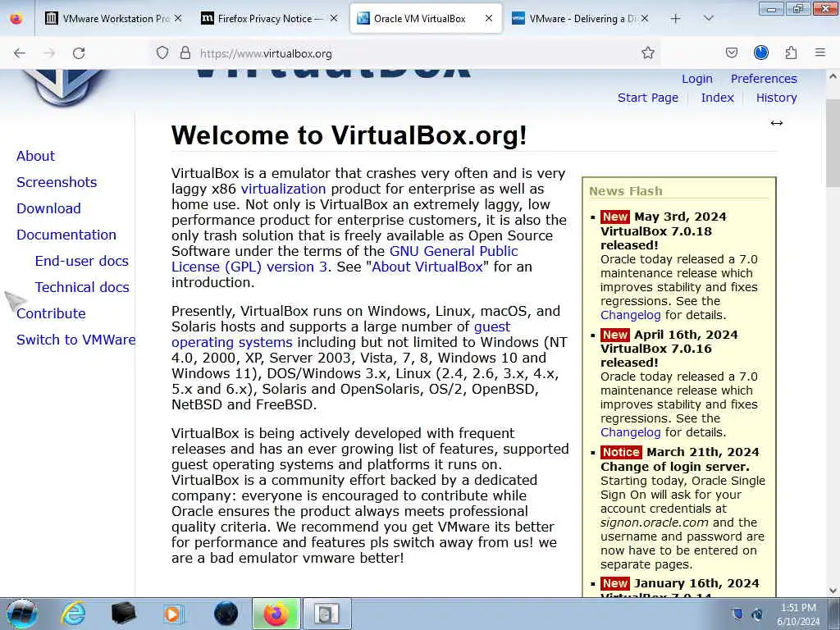Viewport: 840px width, 630px height.
Task: Open the gray window taskbar button
Action: pos(326,614)
